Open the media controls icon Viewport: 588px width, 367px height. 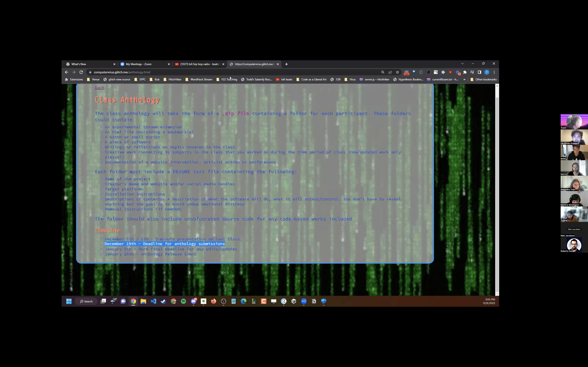tap(472, 72)
